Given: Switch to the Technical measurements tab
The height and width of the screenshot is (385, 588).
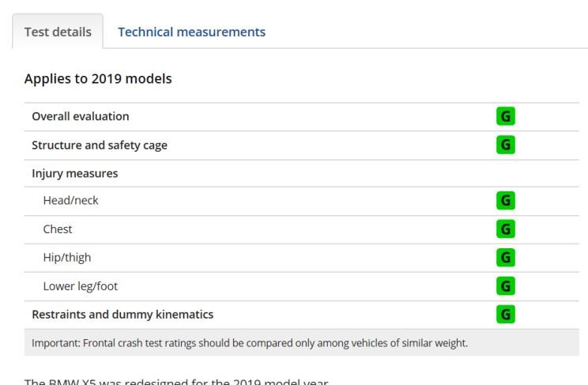Looking at the screenshot, I should point(191,32).
